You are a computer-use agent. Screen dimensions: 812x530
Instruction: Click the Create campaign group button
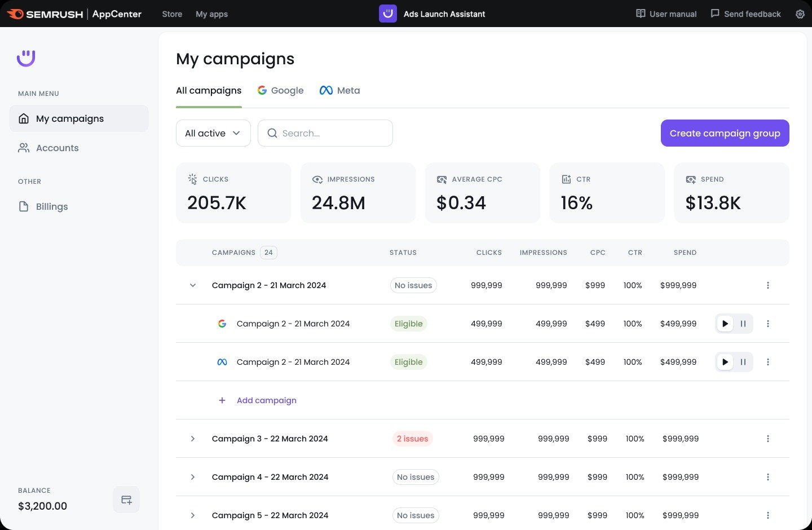click(725, 133)
